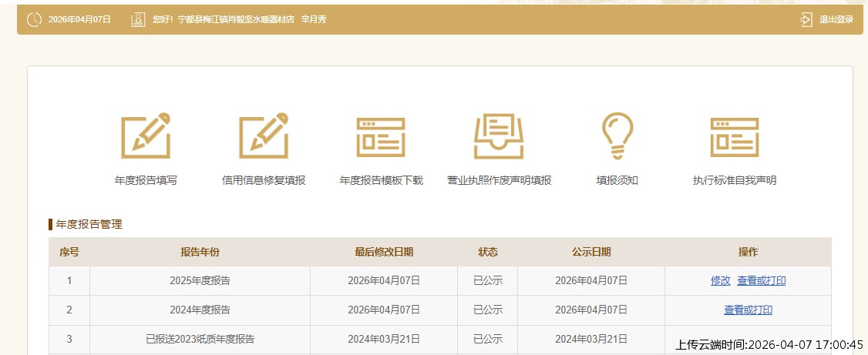Click the 最后修改日期 column header
The height and width of the screenshot is (355, 868).
(383, 252)
